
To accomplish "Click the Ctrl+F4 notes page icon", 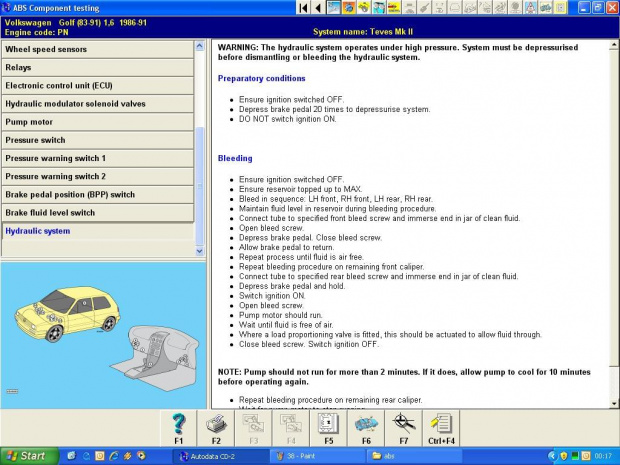I will coord(442,424).
